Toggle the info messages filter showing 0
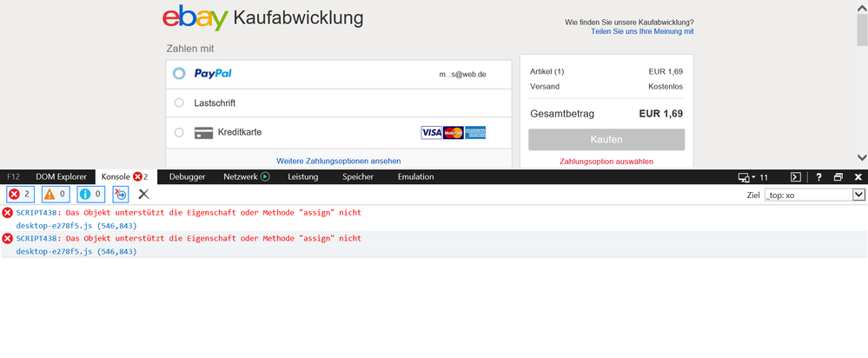Screen dimensions: 868x358 [90, 195]
